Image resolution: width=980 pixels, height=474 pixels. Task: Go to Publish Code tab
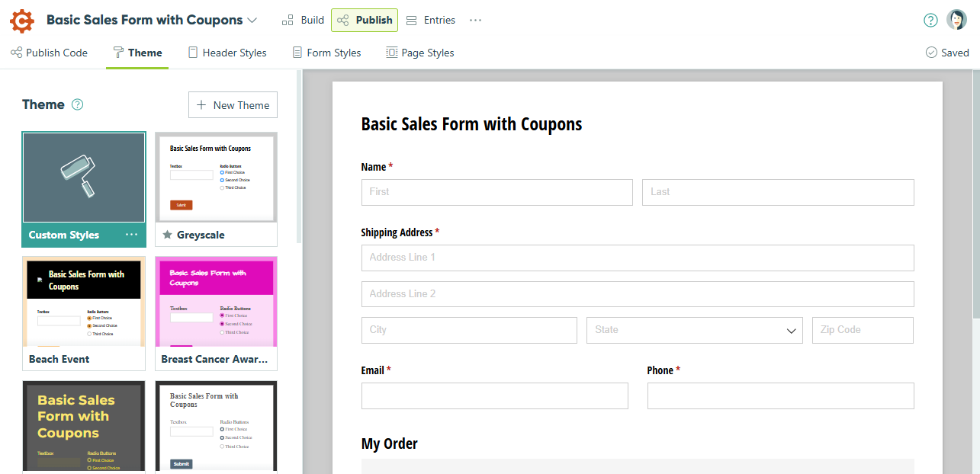49,53
